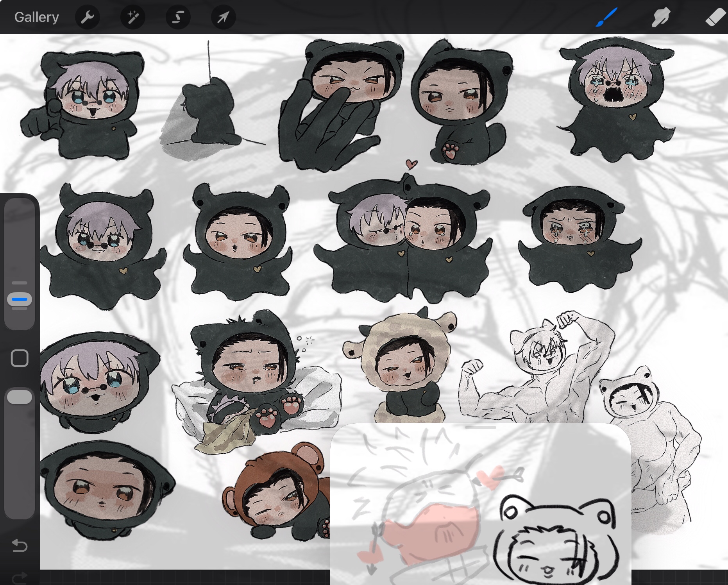
Task: Tap the reference window's top grab handle
Action: pos(480,428)
